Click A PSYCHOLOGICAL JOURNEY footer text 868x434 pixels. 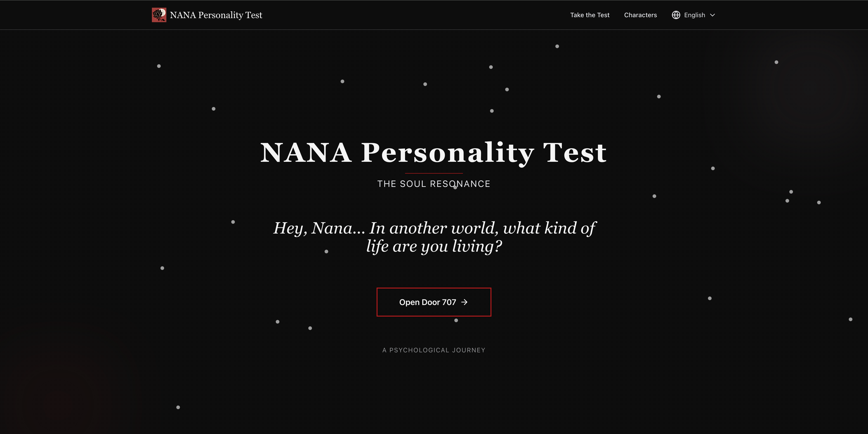tap(434, 350)
